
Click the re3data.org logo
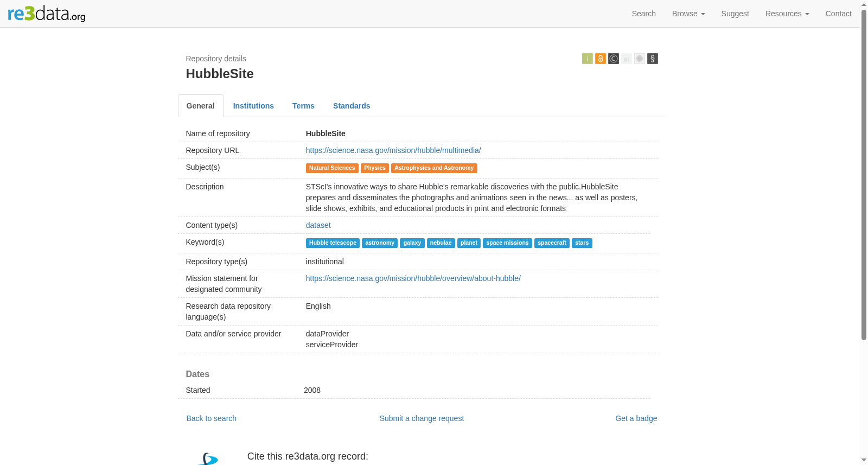coord(47,14)
